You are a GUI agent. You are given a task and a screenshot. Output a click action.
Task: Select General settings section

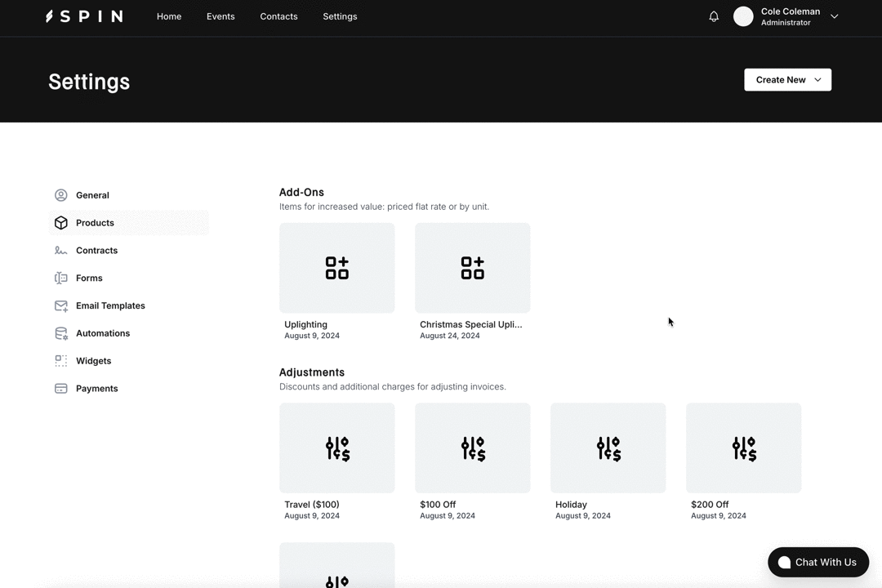129,195
